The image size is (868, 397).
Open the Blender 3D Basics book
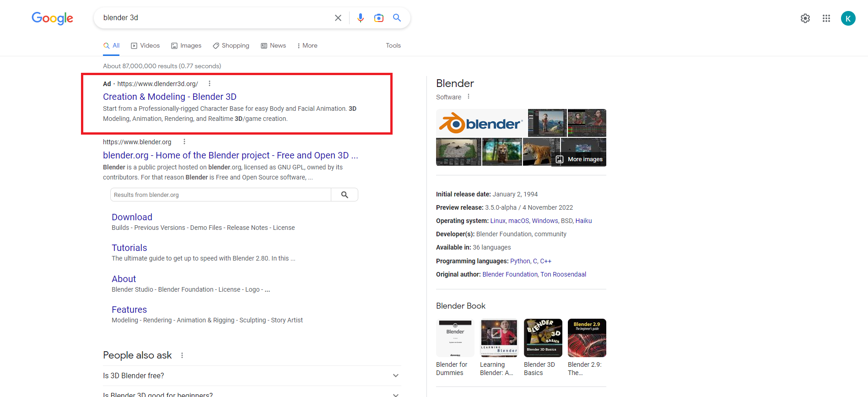click(543, 348)
